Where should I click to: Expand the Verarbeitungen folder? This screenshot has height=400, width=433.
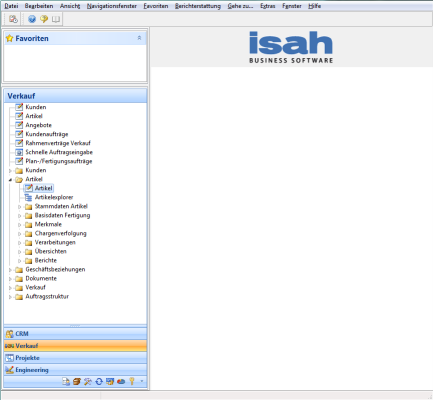point(20,243)
